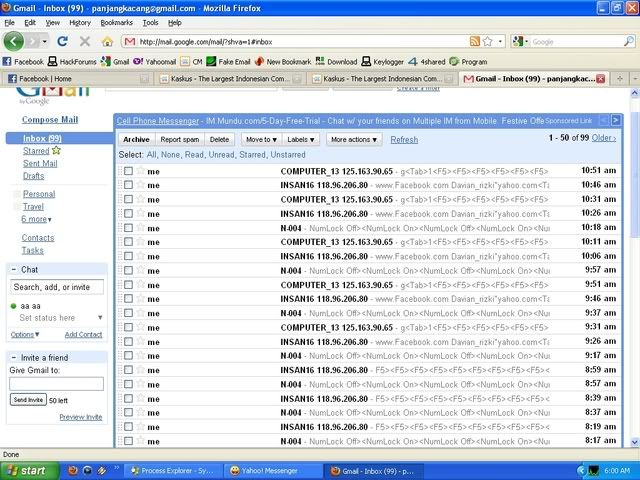640x480 pixels.
Task: Open Sent Mail folder
Action: pyautogui.click(x=40, y=164)
